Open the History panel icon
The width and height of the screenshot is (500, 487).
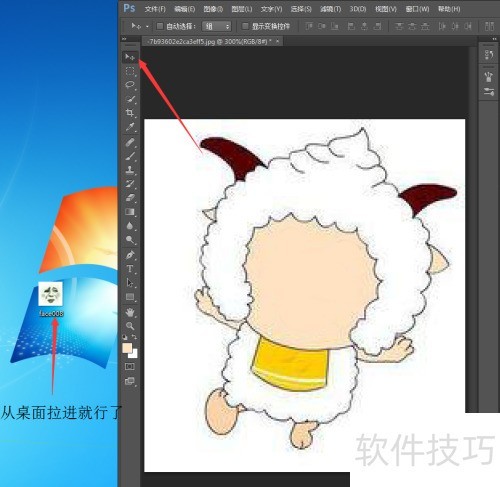click(x=489, y=55)
